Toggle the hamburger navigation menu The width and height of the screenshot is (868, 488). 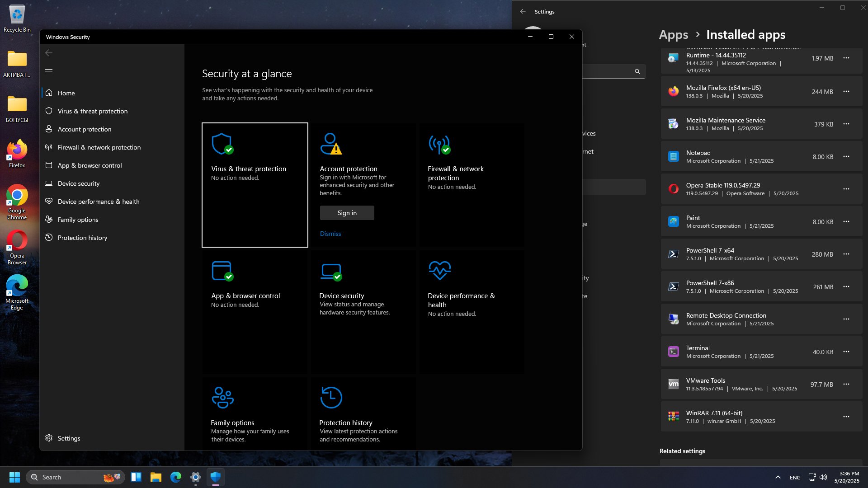49,71
